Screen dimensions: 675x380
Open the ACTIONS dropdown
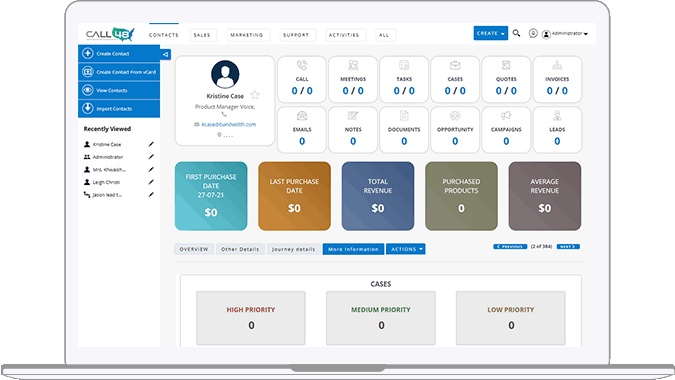406,249
